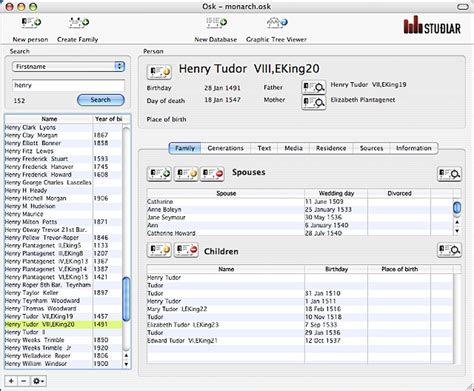Screen dimensions: 474x391
Task: Click father name Henry Tudor VII,EKing19
Action: click(368, 85)
